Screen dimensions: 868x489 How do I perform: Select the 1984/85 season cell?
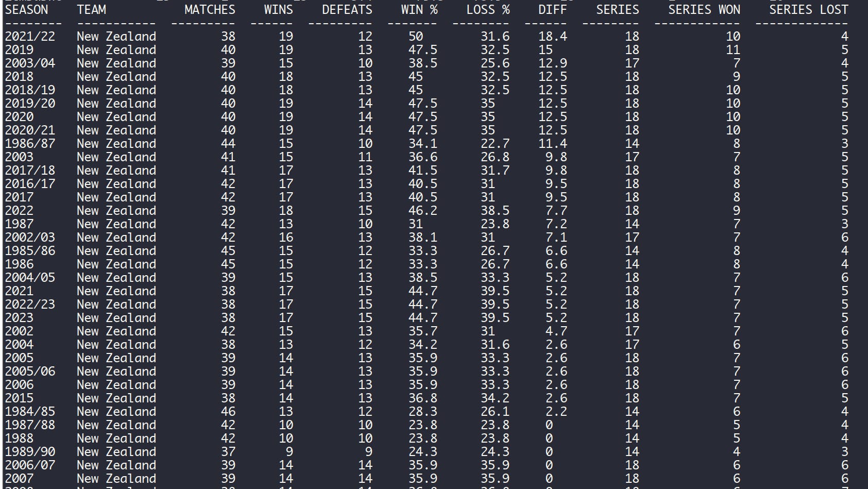(x=30, y=412)
